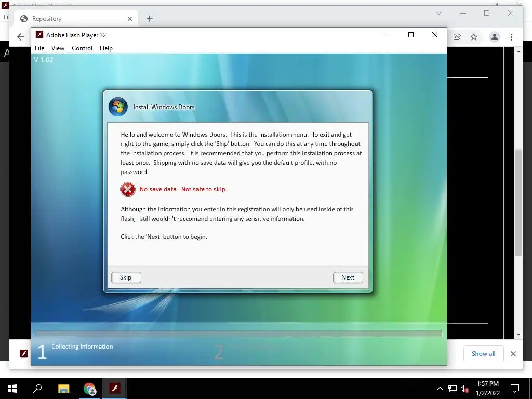Click Flash Player taskbar icon
Screen dimensions: 532x399
[x=115, y=389]
